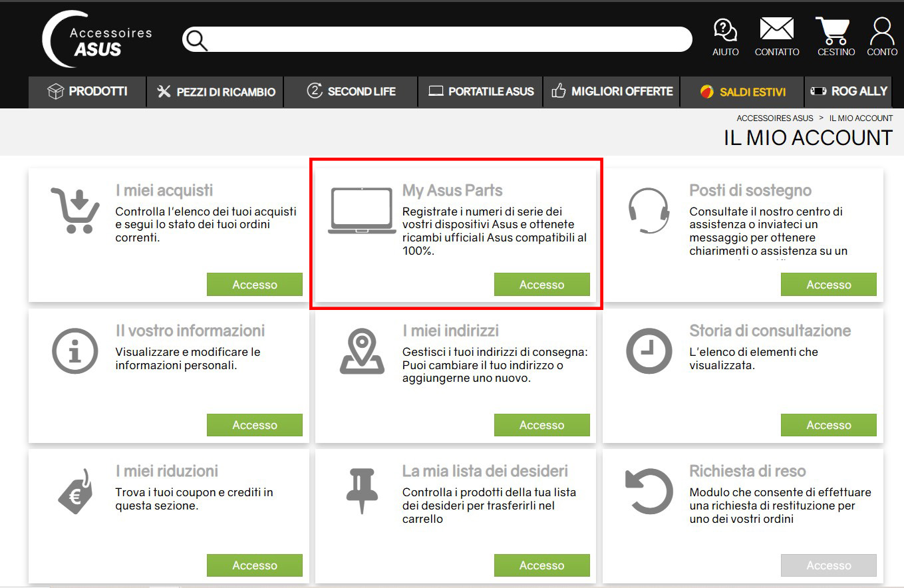Focus the search input field
This screenshot has height=588, width=904.
pyautogui.click(x=437, y=40)
